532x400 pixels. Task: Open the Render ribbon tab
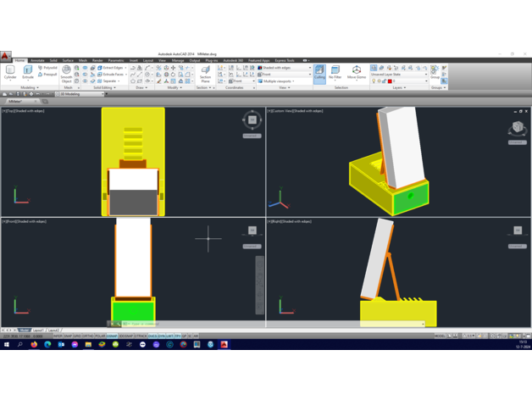click(x=97, y=61)
